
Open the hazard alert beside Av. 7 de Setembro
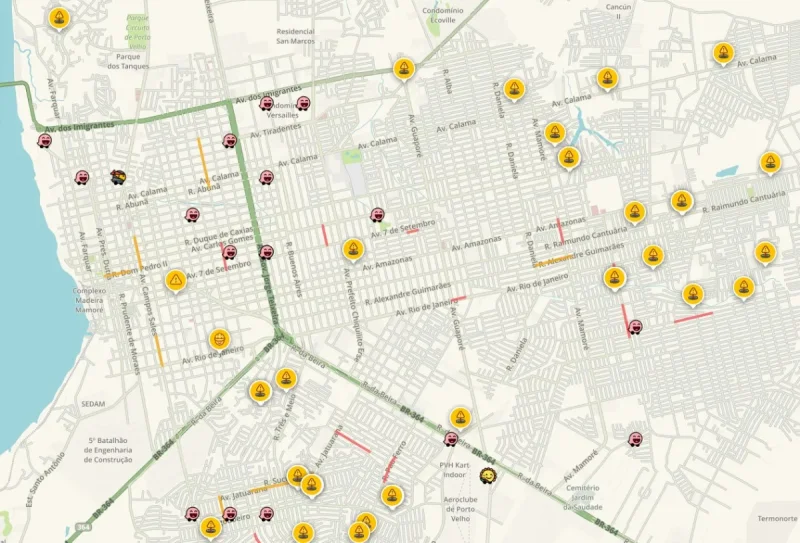pos(176,281)
